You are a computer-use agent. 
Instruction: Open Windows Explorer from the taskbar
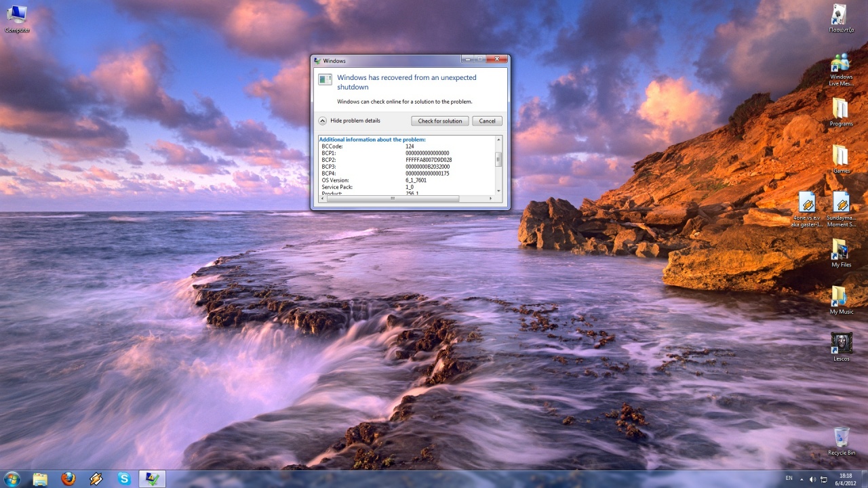coord(41,479)
